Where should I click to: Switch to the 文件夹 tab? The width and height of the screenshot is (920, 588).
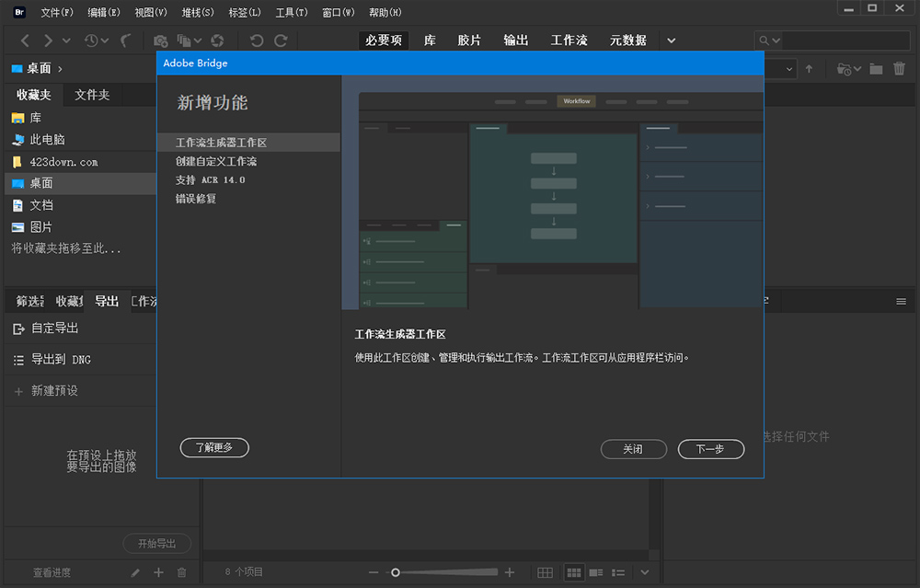point(92,95)
